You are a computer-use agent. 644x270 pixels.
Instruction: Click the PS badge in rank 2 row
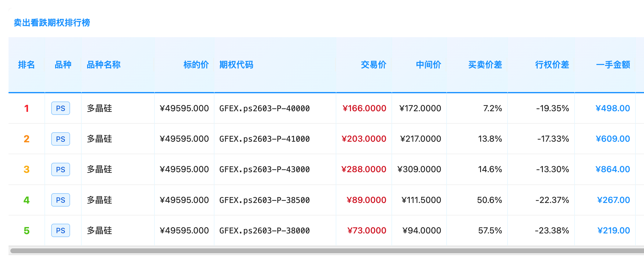tap(61, 139)
